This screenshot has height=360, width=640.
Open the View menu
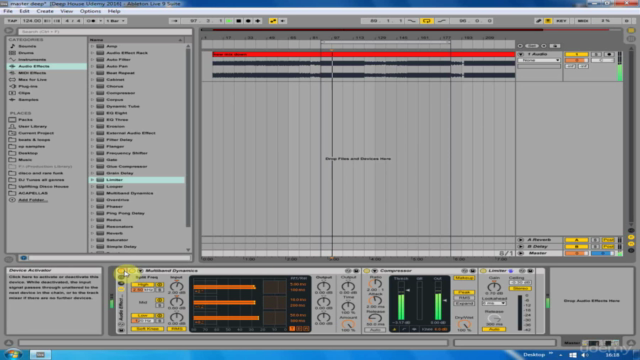point(66,11)
